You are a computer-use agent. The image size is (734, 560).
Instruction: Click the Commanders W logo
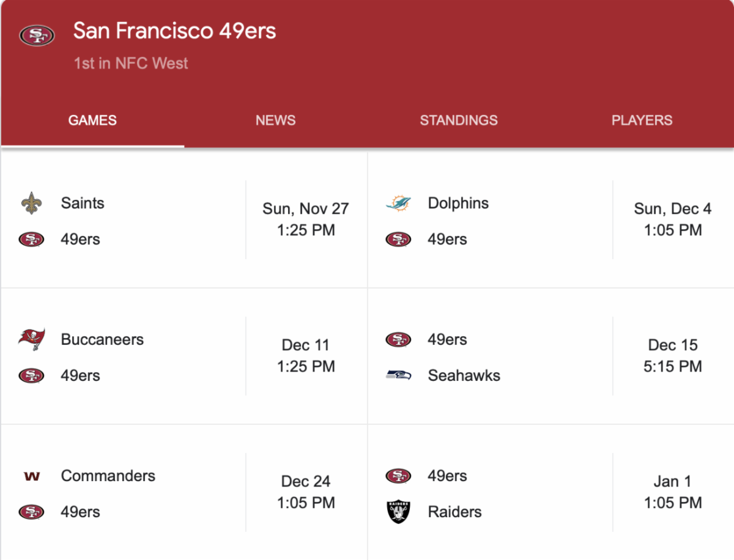pyautogui.click(x=31, y=476)
